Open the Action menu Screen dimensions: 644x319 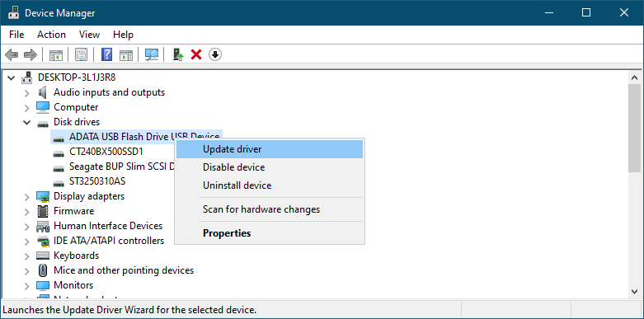click(51, 35)
